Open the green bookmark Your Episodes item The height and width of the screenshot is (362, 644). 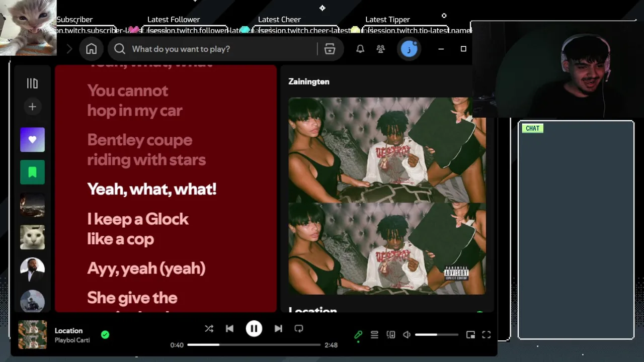pos(32,172)
